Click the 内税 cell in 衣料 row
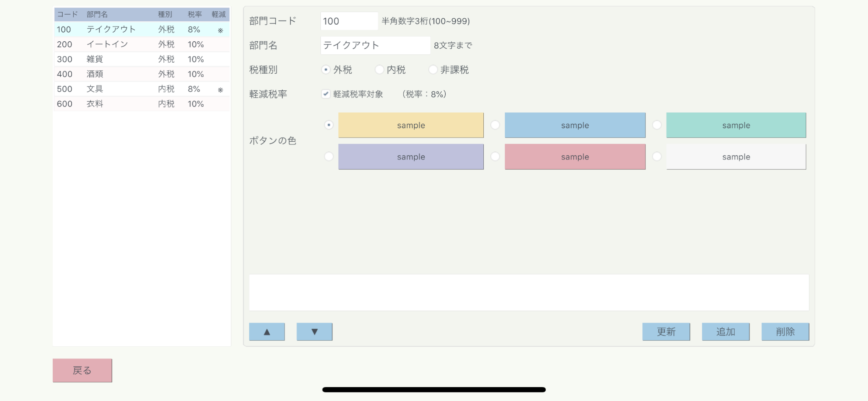 [166, 103]
